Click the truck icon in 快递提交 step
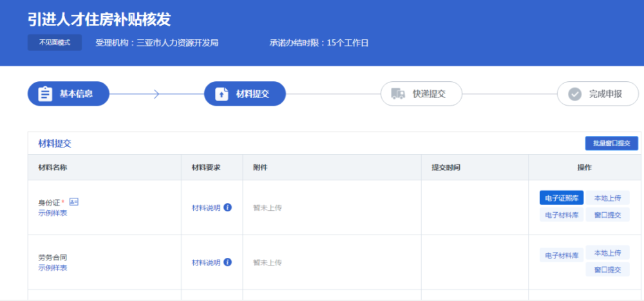 click(397, 94)
